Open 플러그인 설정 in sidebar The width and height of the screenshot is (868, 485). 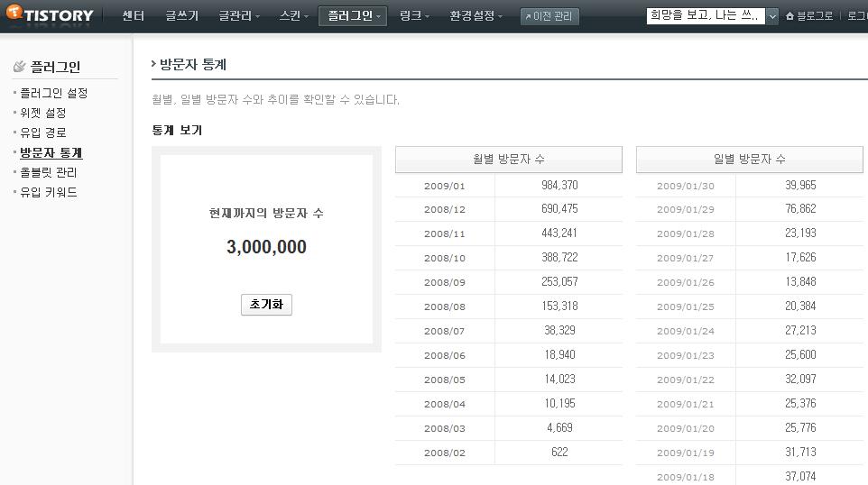click(54, 93)
